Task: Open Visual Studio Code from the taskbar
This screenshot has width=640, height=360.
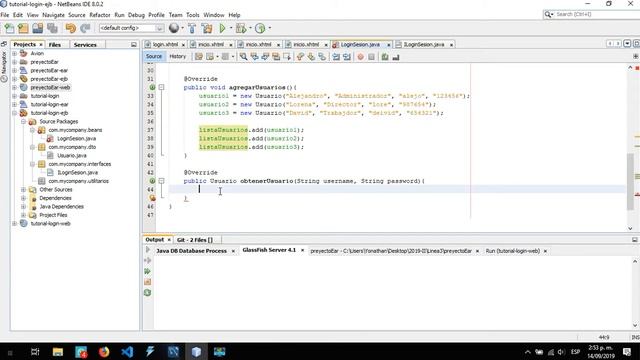Action: click(x=127, y=351)
